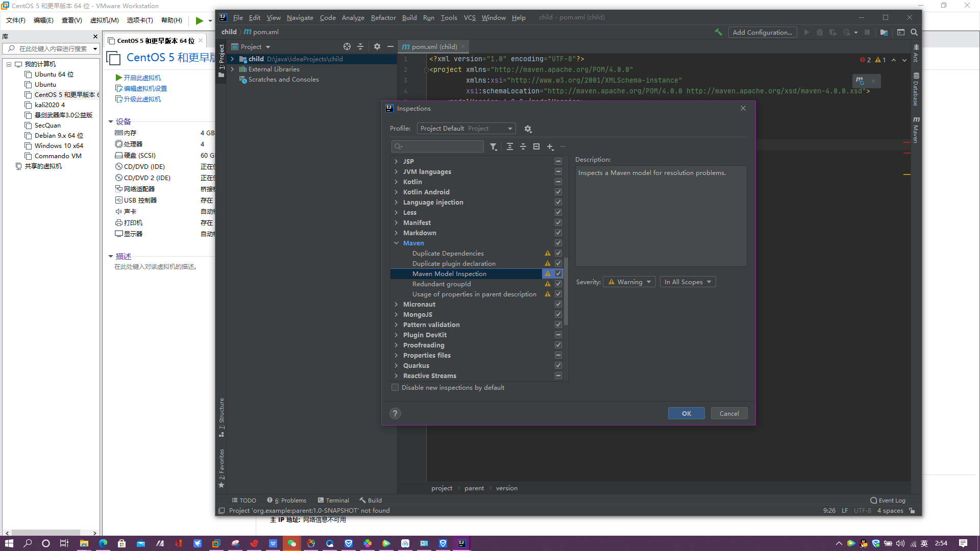Image resolution: width=980 pixels, height=551 pixels.
Task: Open the Profile dropdown
Action: (466, 129)
